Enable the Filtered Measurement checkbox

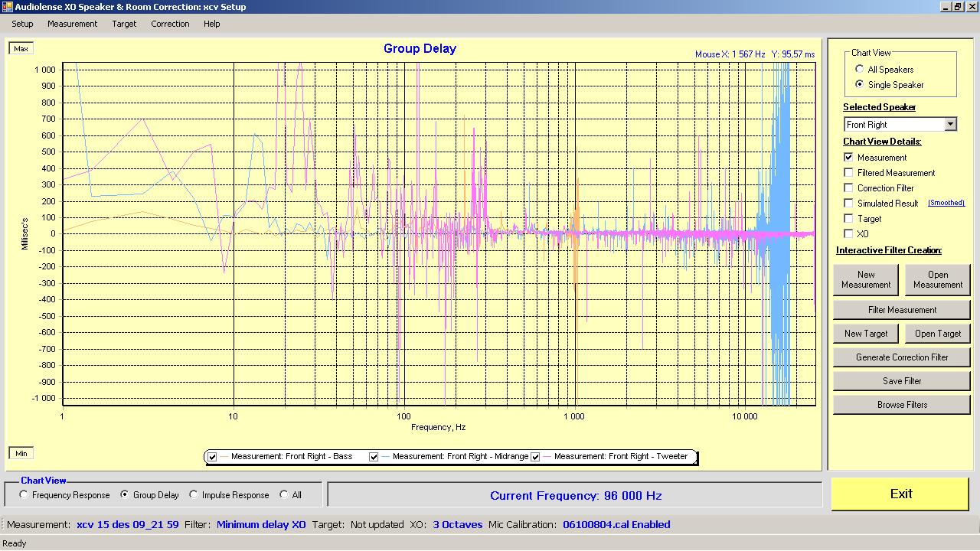(848, 173)
